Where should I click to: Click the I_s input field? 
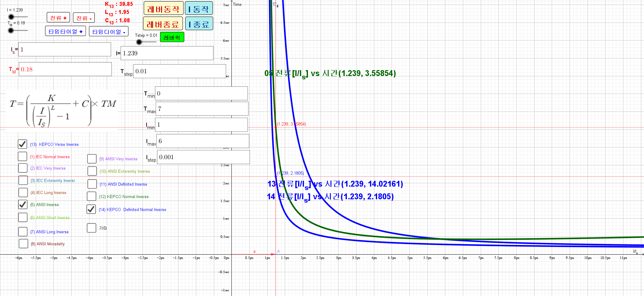coord(64,49)
